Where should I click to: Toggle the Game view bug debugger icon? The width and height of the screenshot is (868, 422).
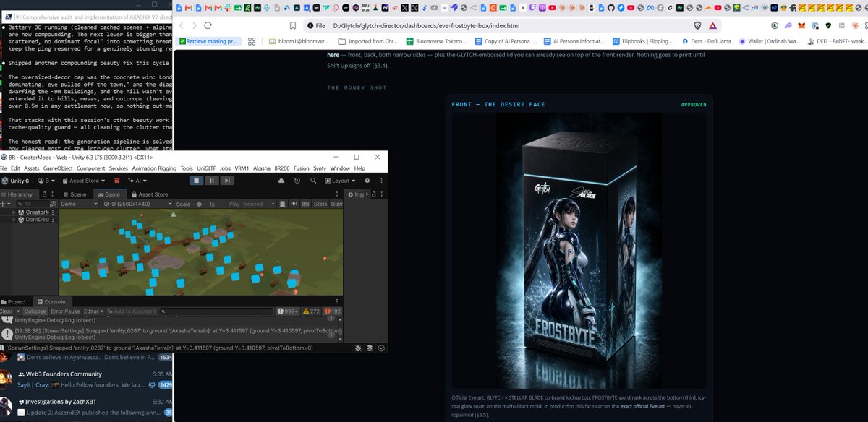pyautogui.click(x=282, y=204)
